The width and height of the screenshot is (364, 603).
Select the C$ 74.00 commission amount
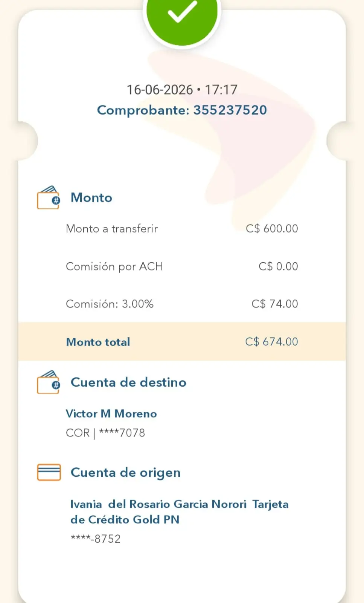(275, 304)
